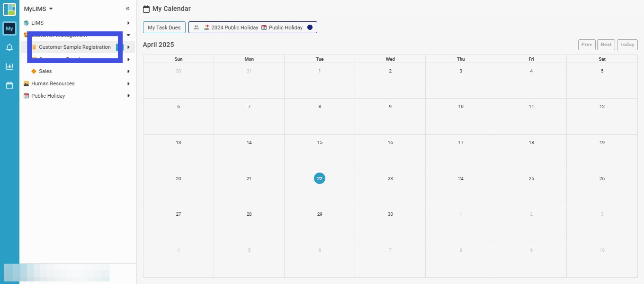Select today's date 22 in calendar
The height and width of the screenshot is (284, 644).
(x=320, y=178)
